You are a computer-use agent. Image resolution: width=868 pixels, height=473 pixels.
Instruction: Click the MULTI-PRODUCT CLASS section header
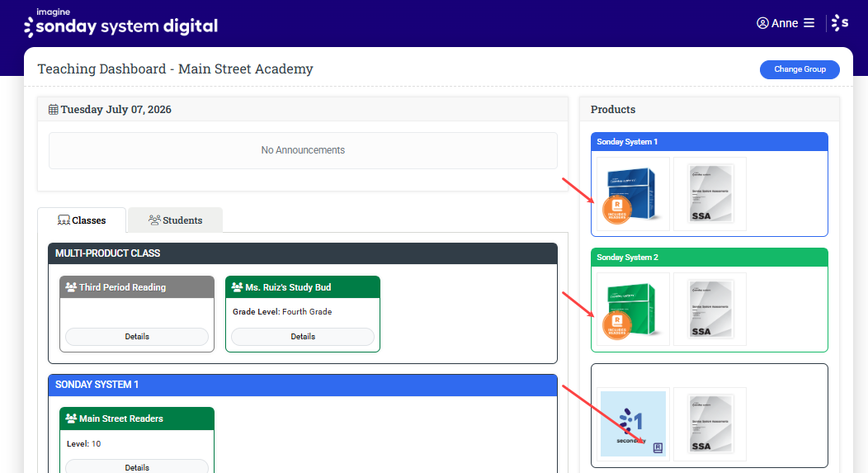click(303, 253)
